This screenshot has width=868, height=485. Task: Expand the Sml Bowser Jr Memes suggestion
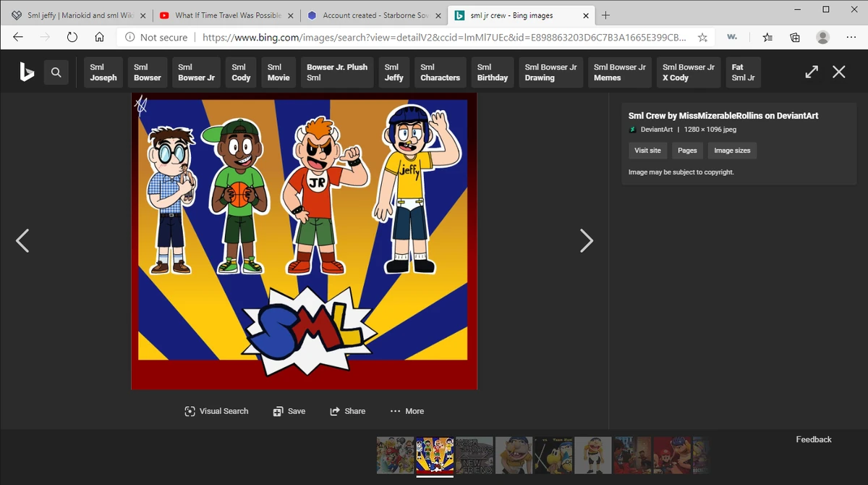(619, 72)
